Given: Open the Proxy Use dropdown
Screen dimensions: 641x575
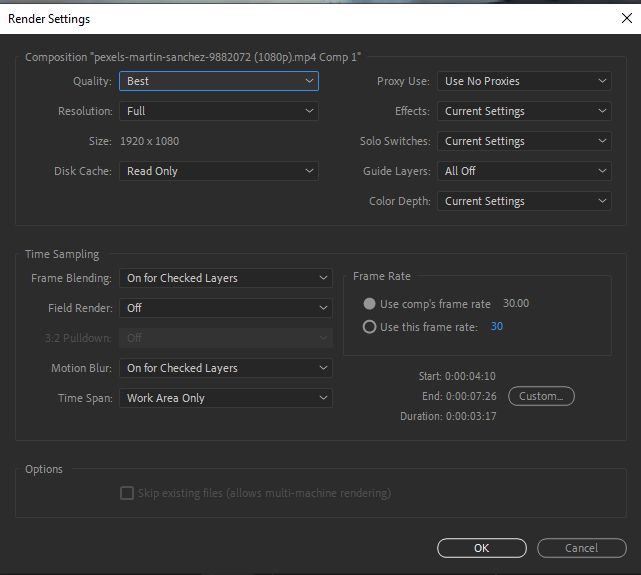Looking at the screenshot, I should point(524,81).
